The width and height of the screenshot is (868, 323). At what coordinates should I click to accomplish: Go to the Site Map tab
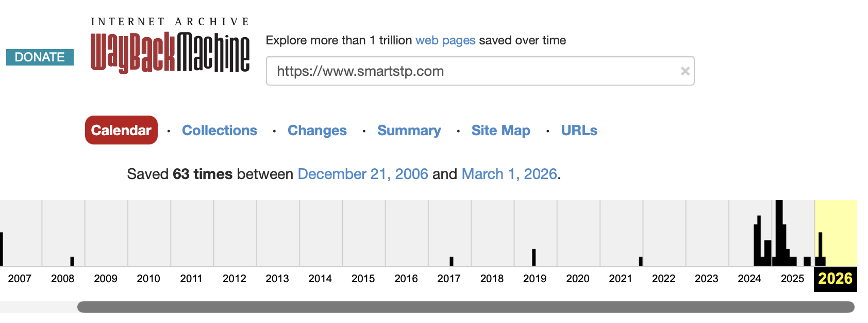pos(501,131)
